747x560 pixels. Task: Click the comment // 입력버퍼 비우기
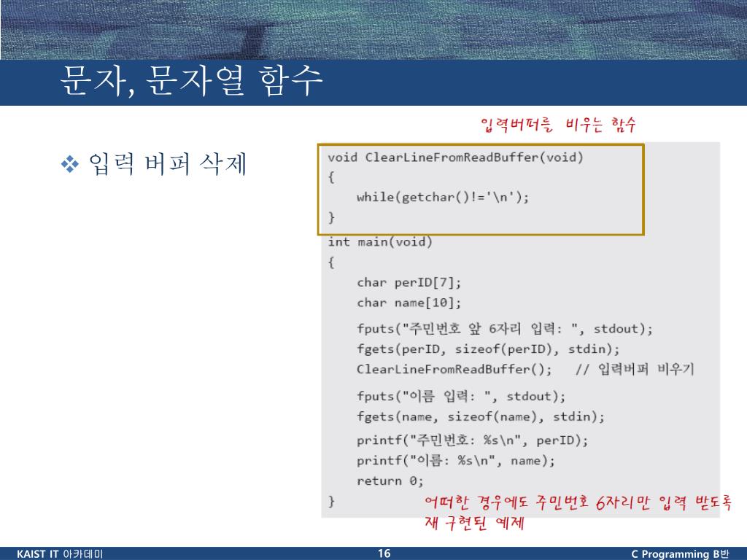point(635,370)
